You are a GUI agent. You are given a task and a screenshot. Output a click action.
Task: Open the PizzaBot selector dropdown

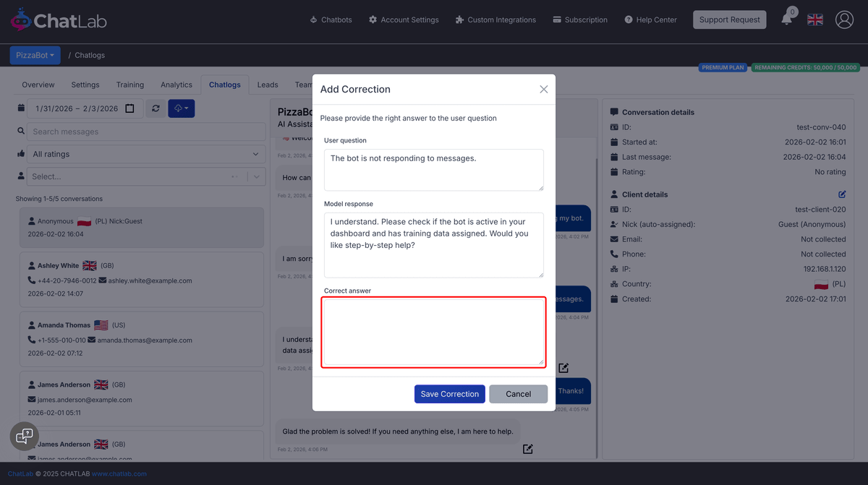tap(35, 55)
